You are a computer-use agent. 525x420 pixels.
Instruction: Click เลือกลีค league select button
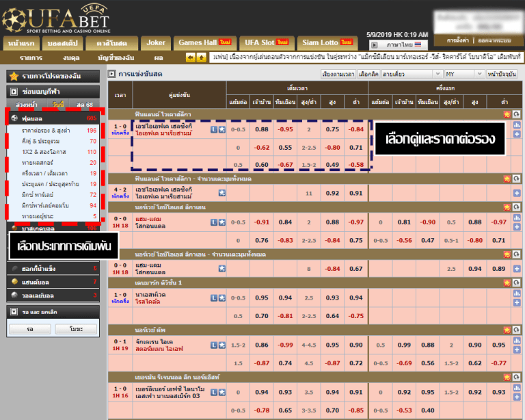click(368, 74)
